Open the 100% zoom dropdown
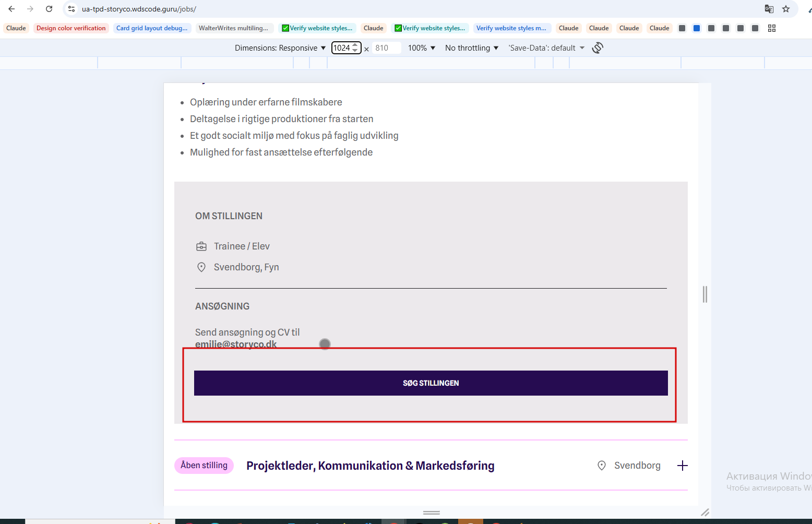The width and height of the screenshot is (812, 524). (x=422, y=48)
